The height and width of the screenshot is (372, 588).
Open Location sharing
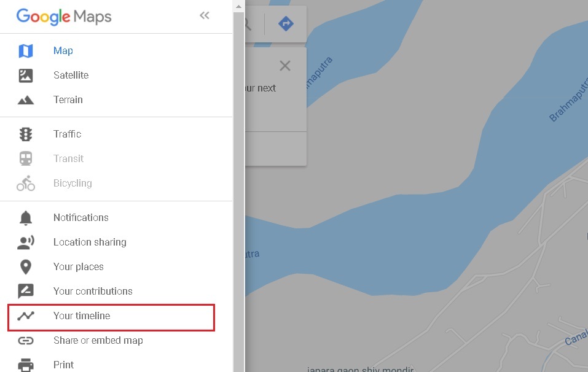pos(90,242)
